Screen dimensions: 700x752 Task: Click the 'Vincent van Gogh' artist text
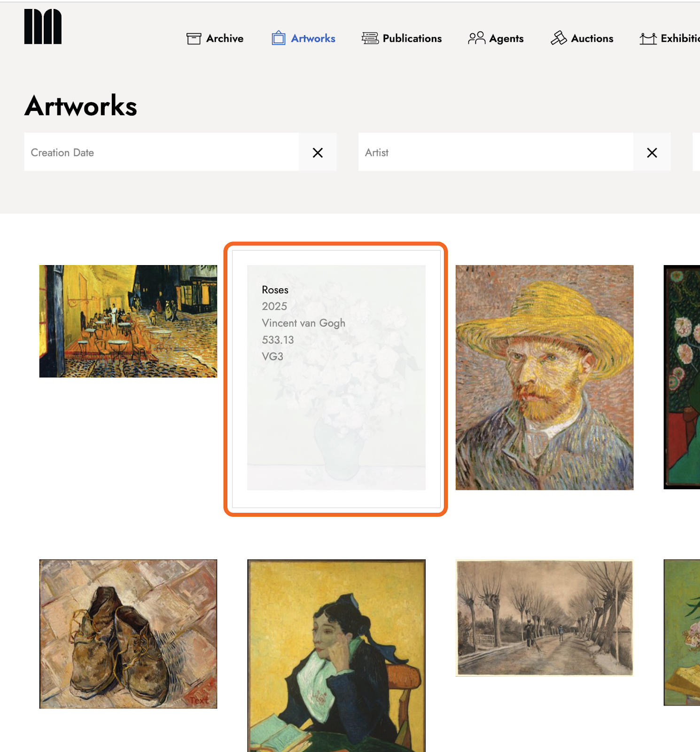pos(303,323)
